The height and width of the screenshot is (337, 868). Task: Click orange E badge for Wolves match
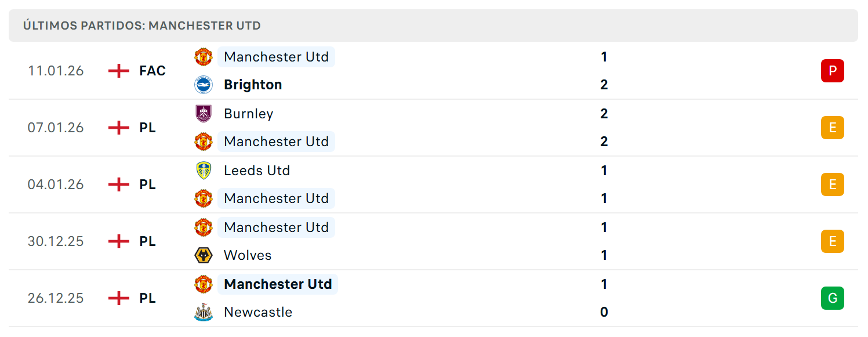coord(833,241)
